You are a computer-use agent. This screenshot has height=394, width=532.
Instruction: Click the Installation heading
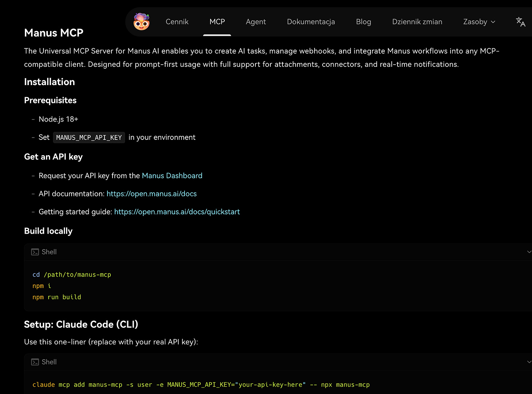pyautogui.click(x=50, y=82)
